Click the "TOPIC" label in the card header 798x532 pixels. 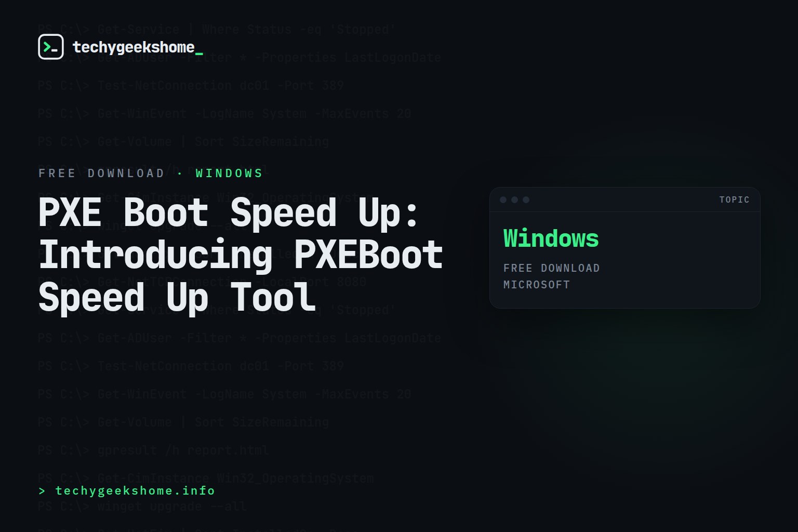tap(734, 199)
